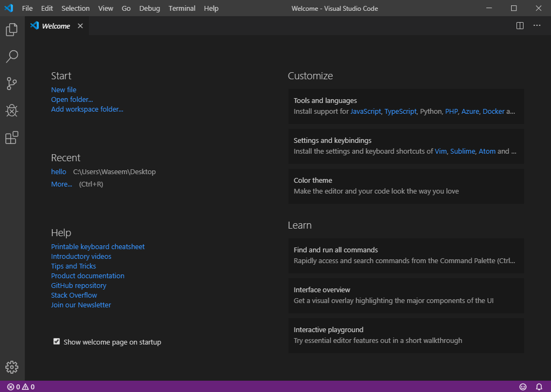Open the Source Control view icon

click(12, 84)
